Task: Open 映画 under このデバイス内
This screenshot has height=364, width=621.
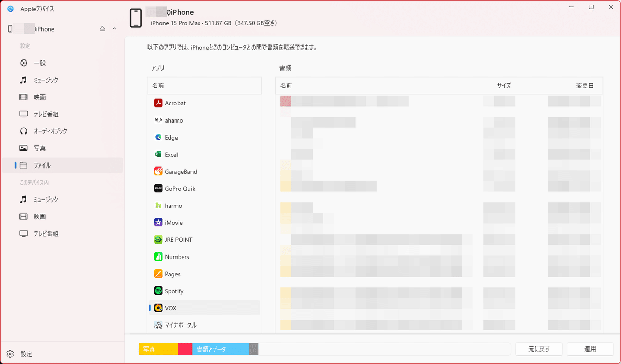Action: coord(62,216)
